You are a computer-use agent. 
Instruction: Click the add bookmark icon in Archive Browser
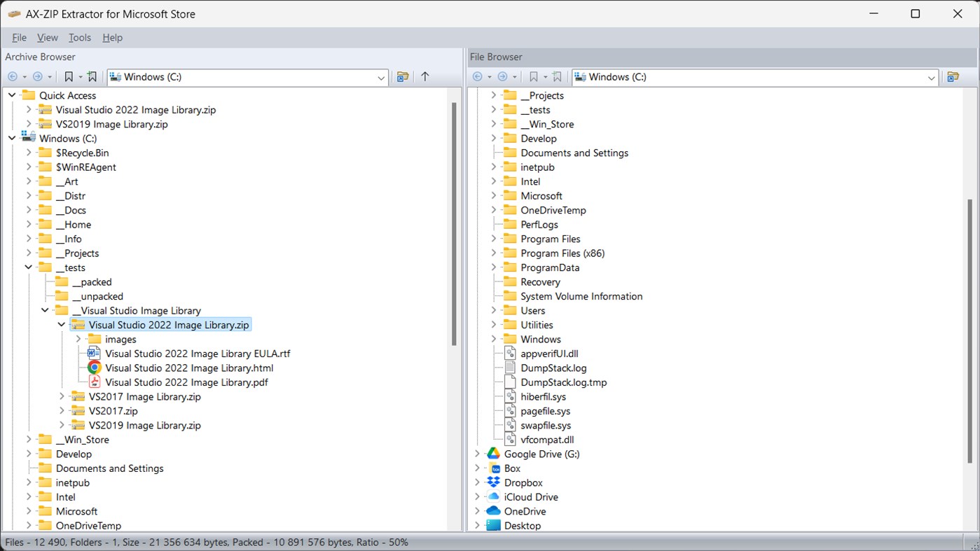tap(92, 76)
